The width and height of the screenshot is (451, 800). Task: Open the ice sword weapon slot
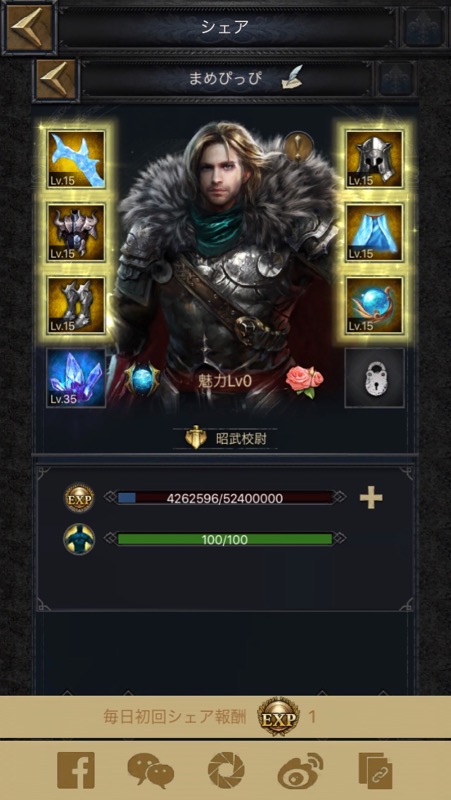pos(76,159)
